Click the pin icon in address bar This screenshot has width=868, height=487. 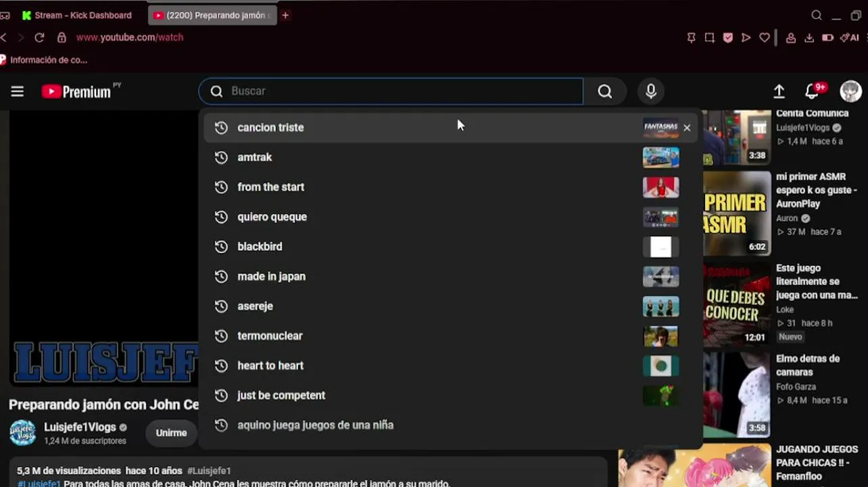(691, 38)
